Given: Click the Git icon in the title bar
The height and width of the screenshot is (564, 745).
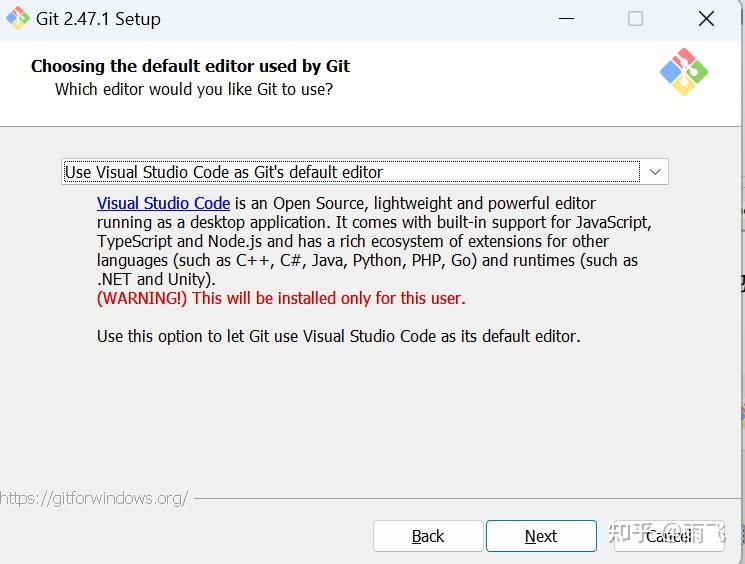Looking at the screenshot, I should [x=17, y=19].
